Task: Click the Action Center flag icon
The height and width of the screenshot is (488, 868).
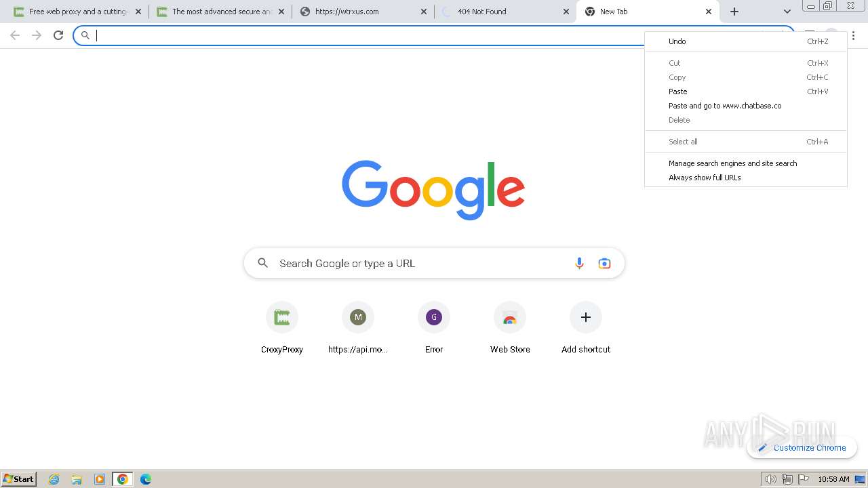Action: 804,479
